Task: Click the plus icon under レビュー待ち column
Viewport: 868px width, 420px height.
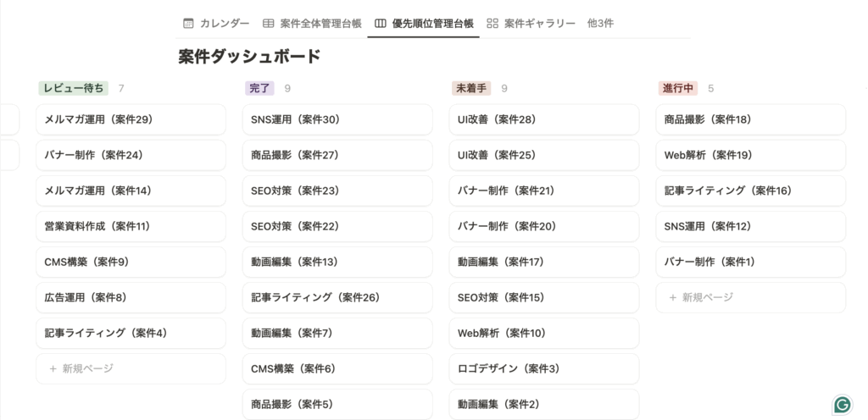Action: (53, 368)
